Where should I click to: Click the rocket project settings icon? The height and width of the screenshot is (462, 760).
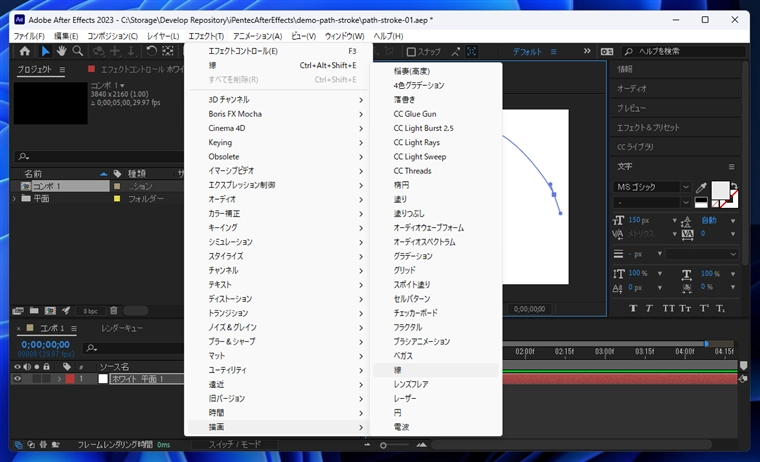pyautogui.click(x=66, y=311)
